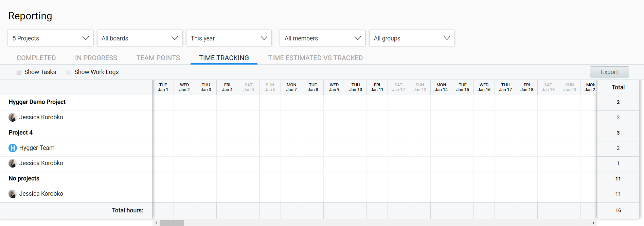Click Jessica Korobko avatar under Hygger Demo Project
This screenshot has height=226, width=644.
point(13,118)
